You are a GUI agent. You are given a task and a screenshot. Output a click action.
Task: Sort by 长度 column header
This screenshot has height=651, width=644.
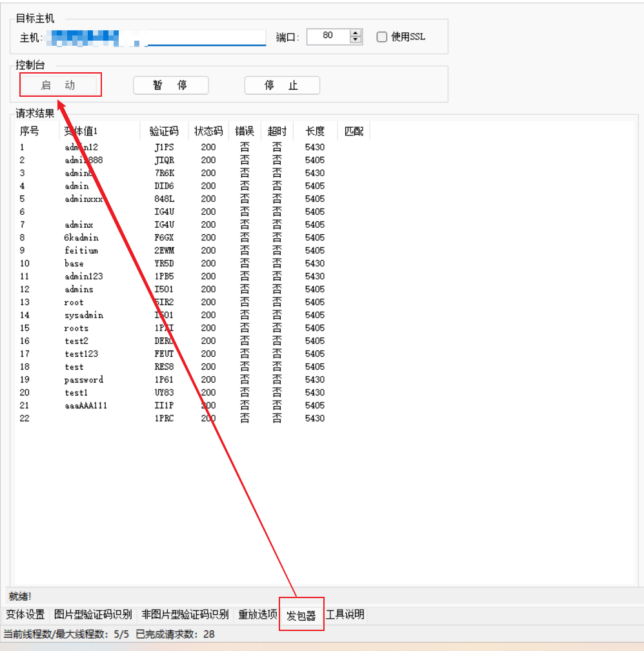pos(315,132)
